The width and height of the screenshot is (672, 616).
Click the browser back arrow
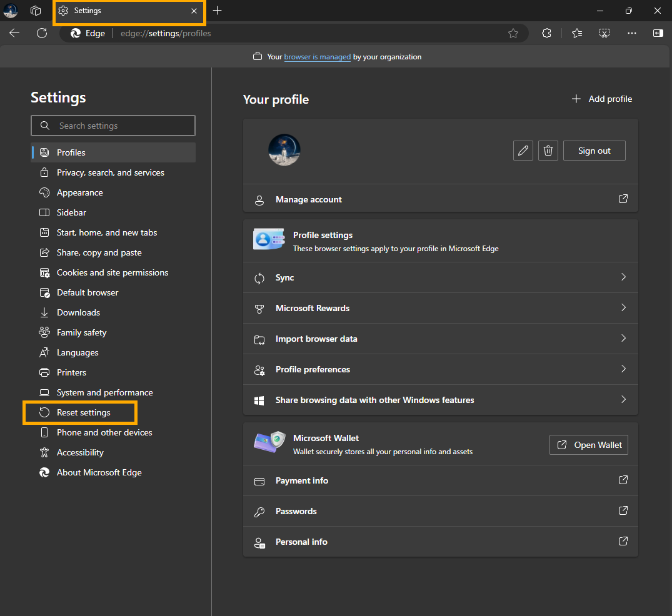pos(14,33)
